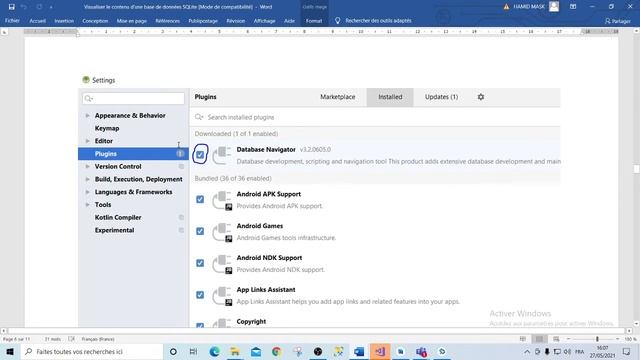Open the Updates (1) tab
Screen dimensions: 640x360
441,97
